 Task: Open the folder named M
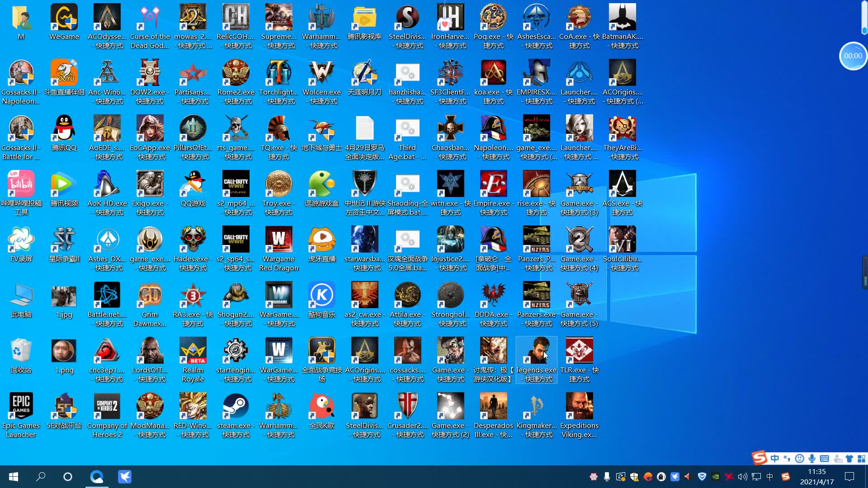coord(21,22)
